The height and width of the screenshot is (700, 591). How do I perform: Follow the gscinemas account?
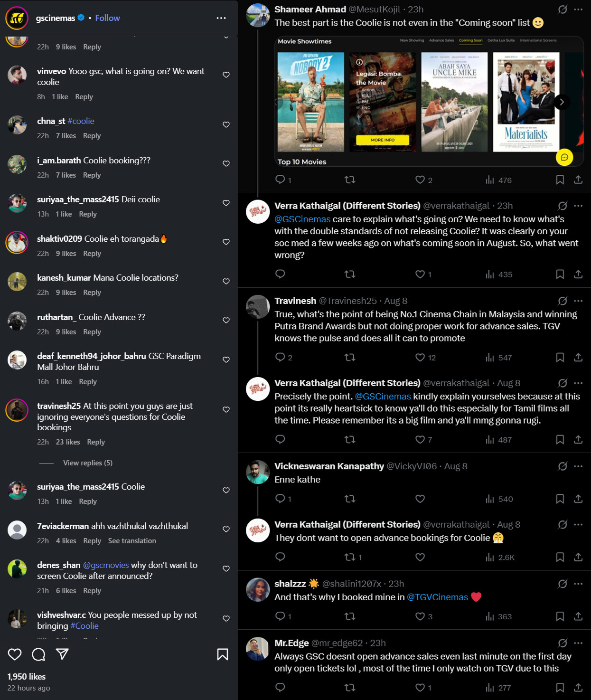tap(107, 18)
